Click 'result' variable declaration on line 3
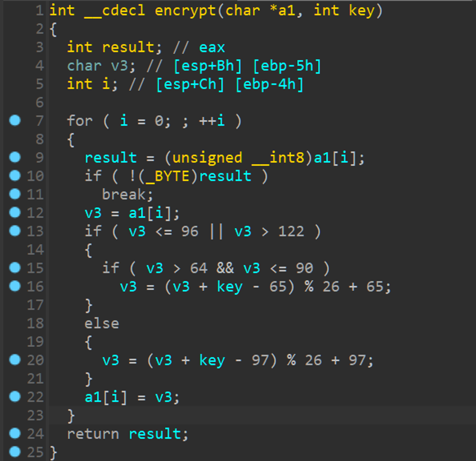The width and height of the screenshot is (476, 461). tap(128, 47)
